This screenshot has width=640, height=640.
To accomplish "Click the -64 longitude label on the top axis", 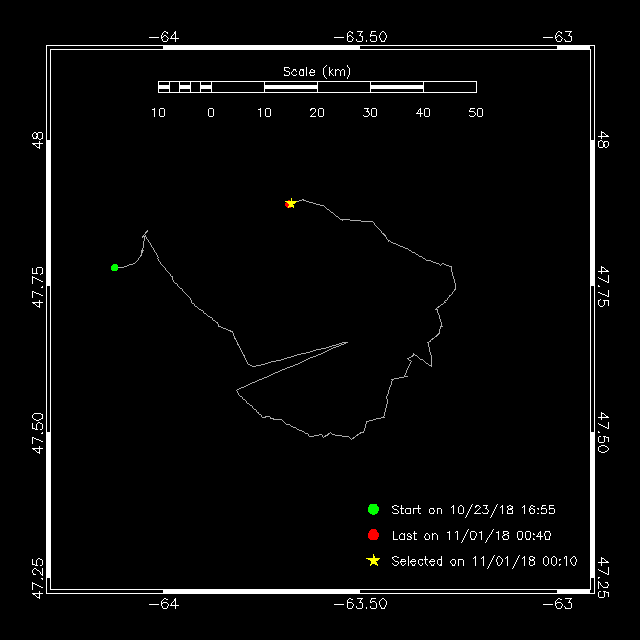I will pyautogui.click(x=163, y=37).
